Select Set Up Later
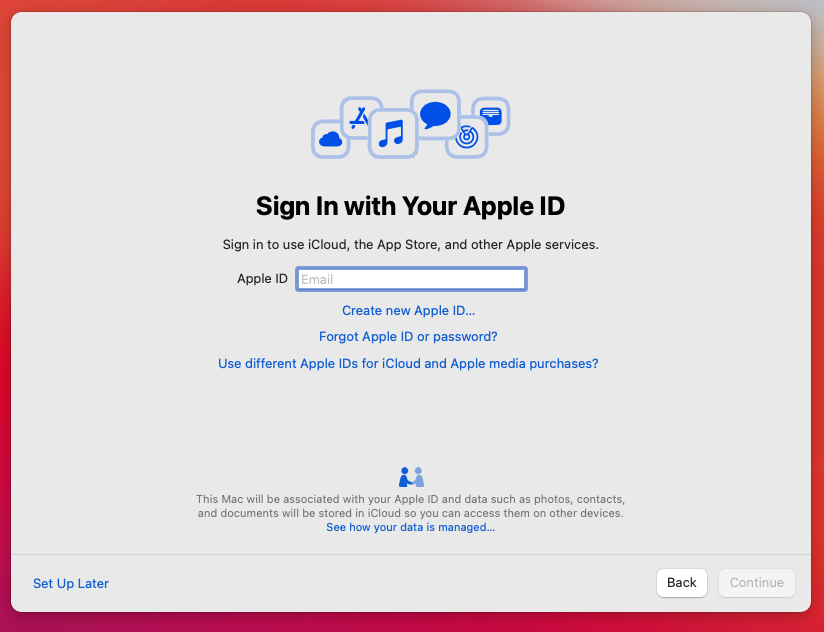 coord(71,583)
